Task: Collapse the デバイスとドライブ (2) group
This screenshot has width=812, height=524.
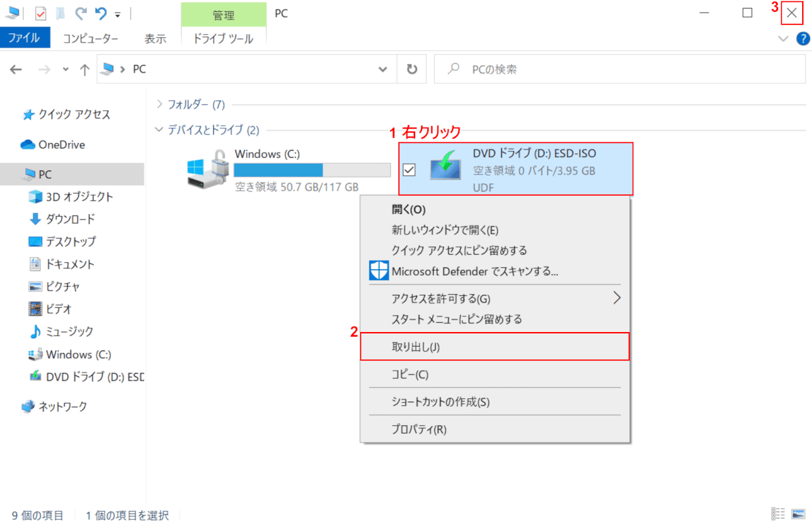Action: (x=159, y=130)
